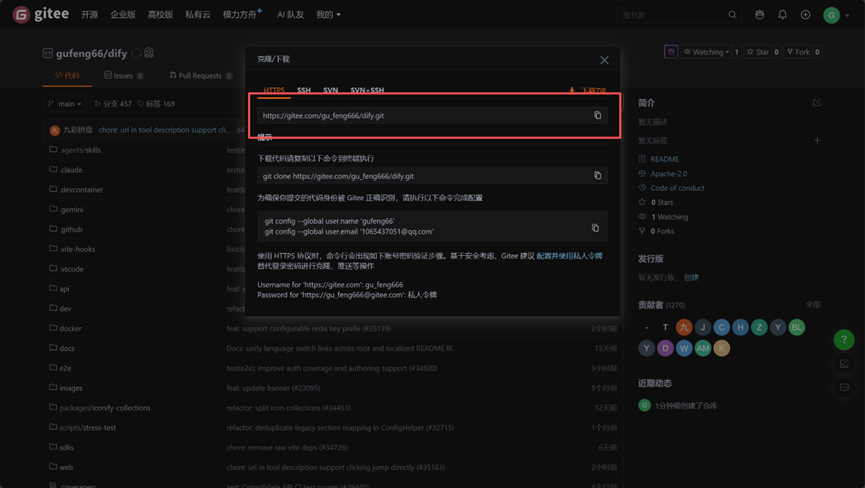
Task: Open the 代码 tab
Action: point(67,76)
